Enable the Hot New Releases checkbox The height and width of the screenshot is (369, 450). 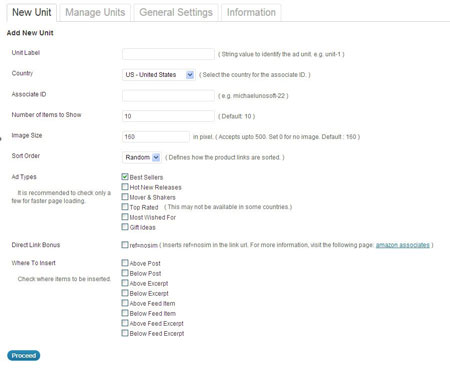click(x=125, y=187)
